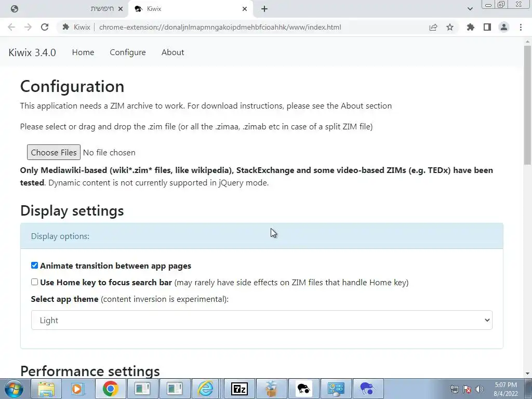
Task: Click the 'No file chosen' text
Action: pyautogui.click(x=109, y=153)
